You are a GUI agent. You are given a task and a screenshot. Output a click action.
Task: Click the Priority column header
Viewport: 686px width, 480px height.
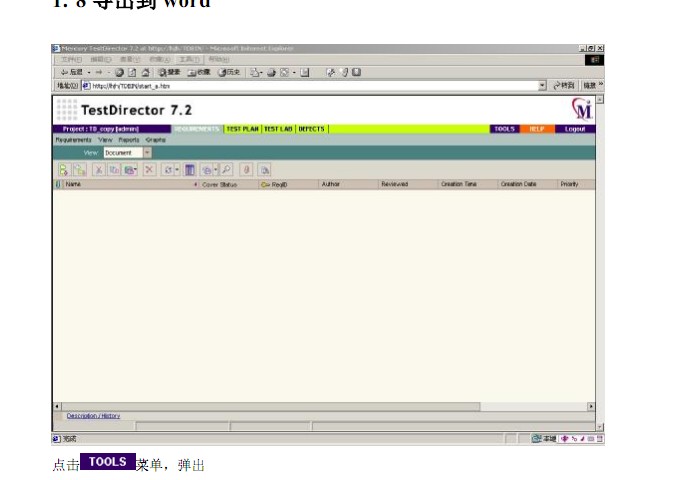[x=576, y=184]
